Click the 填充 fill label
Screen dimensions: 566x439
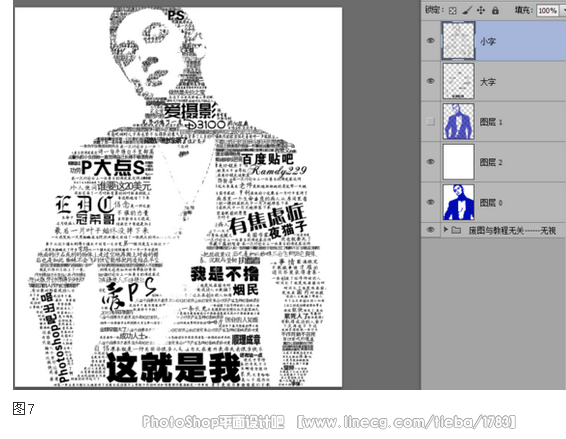524,10
